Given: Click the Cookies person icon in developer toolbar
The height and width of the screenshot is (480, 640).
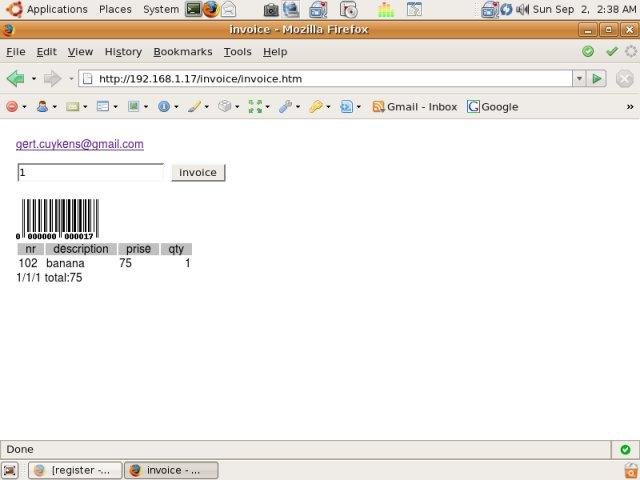Looking at the screenshot, I should coord(42,107).
